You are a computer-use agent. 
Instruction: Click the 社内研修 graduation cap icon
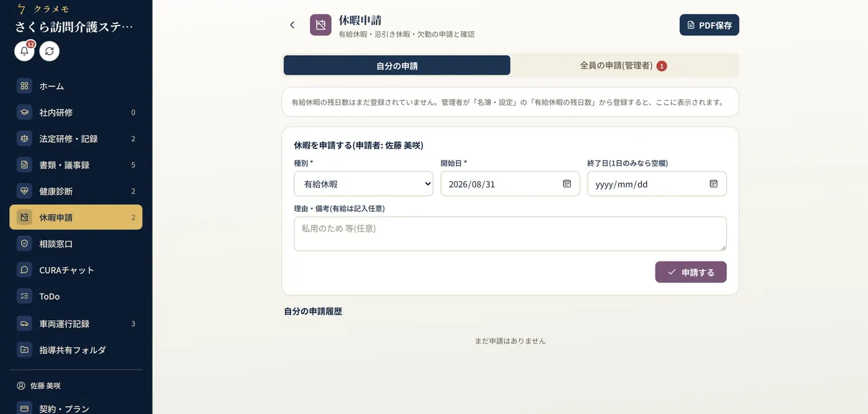[24, 112]
